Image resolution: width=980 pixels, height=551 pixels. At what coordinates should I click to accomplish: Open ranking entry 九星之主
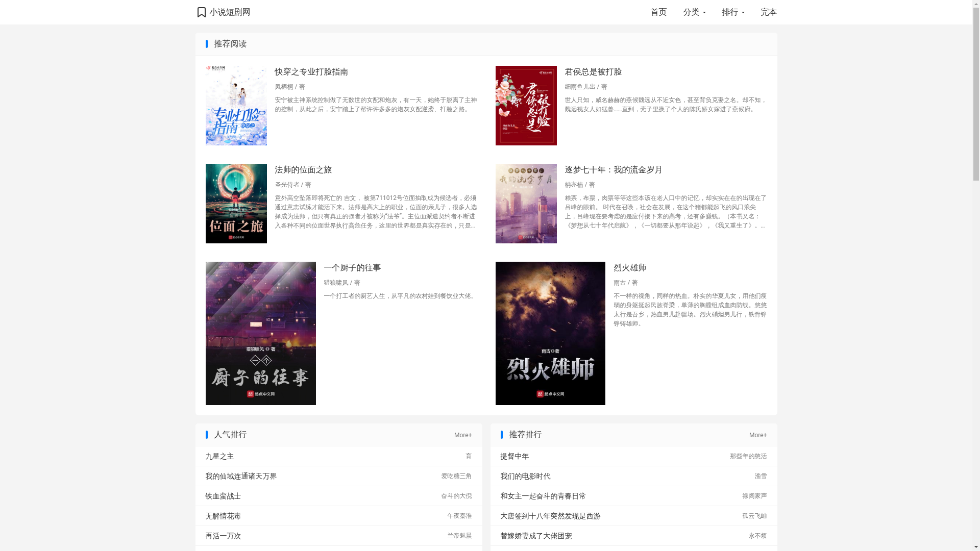pos(219,457)
